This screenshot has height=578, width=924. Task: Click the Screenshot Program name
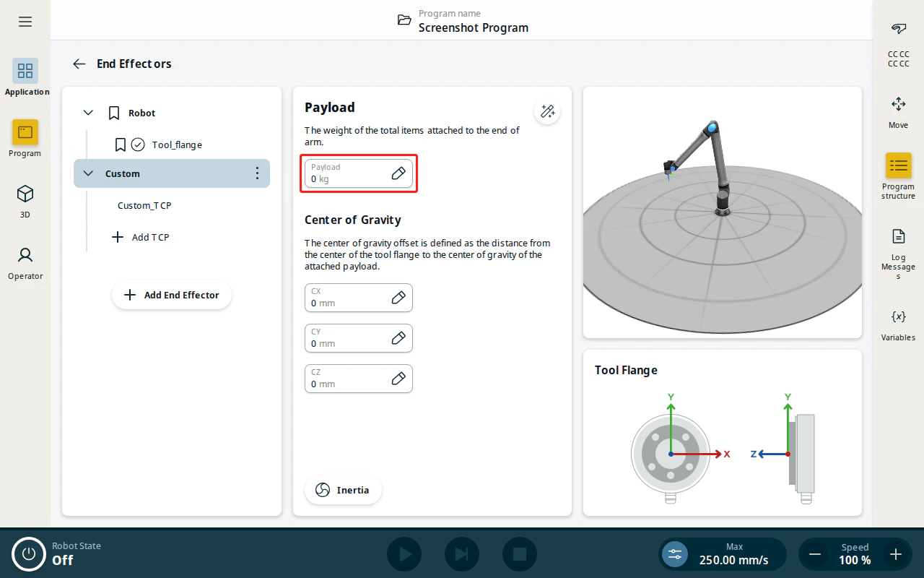coord(474,27)
